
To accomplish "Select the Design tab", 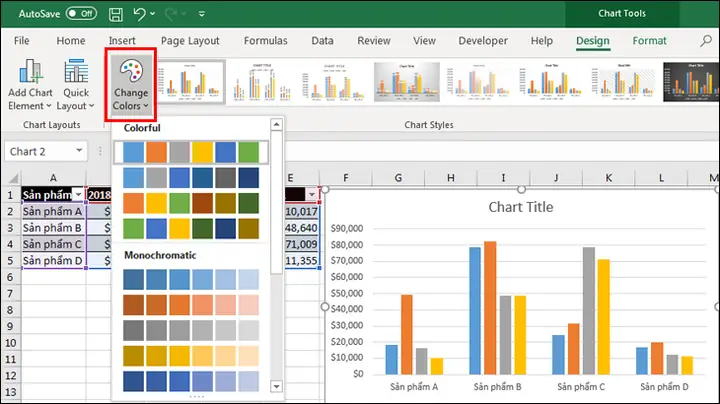I will click(x=593, y=40).
